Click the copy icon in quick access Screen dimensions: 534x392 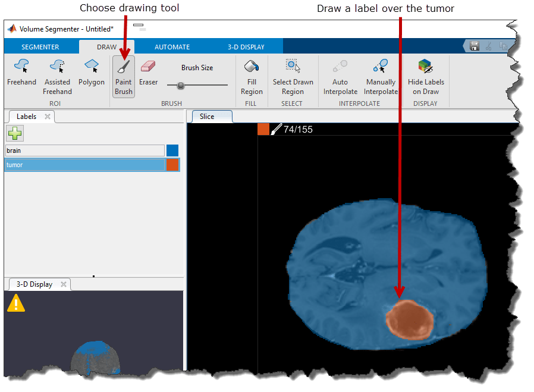click(x=503, y=46)
